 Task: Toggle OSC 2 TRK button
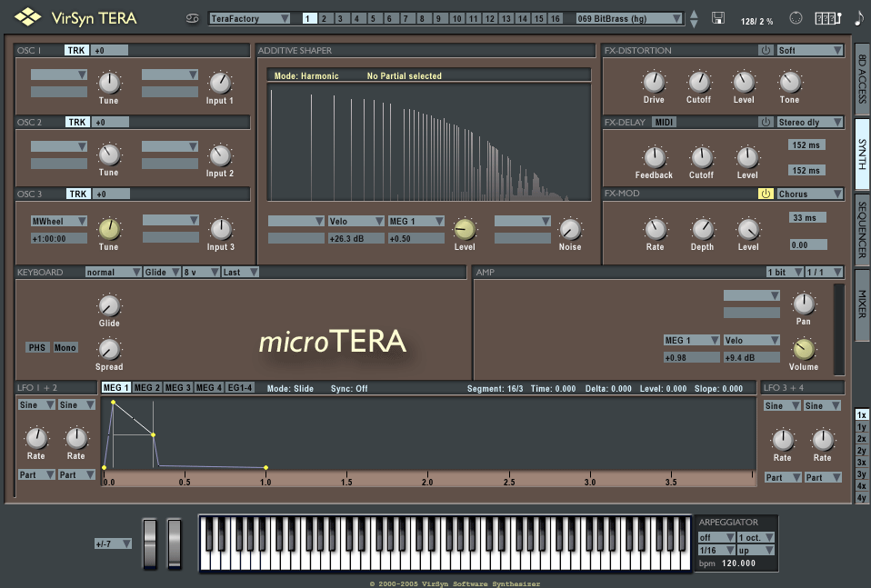[76, 122]
